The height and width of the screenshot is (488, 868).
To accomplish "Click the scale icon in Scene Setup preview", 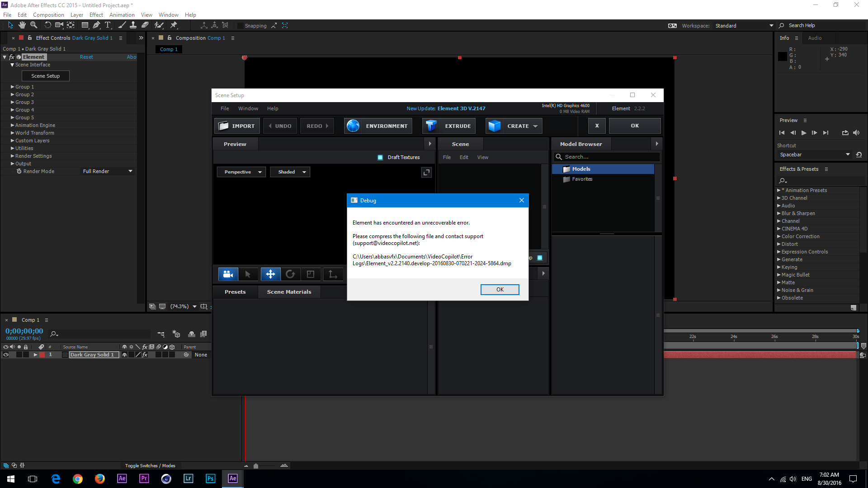I will click(311, 274).
